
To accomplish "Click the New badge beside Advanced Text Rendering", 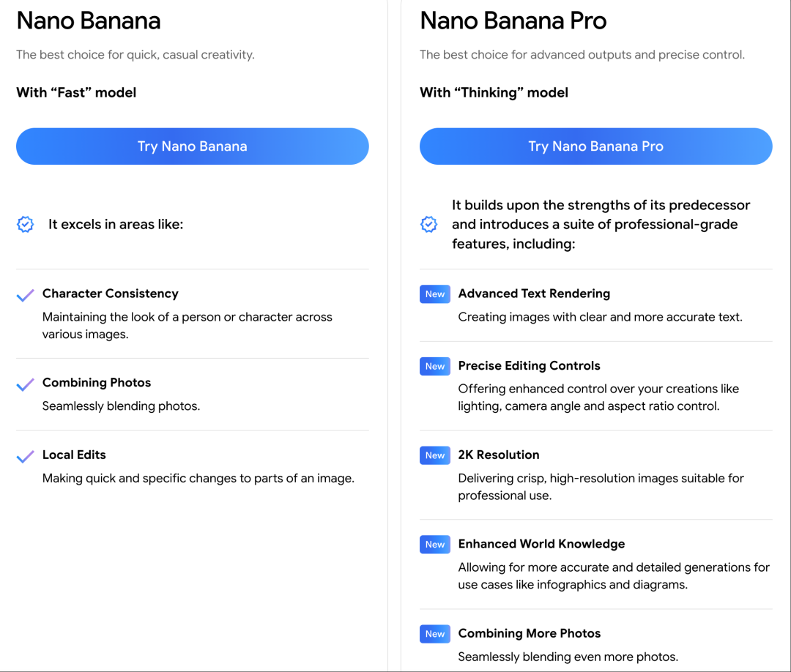I will pyautogui.click(x=435, y=294).
